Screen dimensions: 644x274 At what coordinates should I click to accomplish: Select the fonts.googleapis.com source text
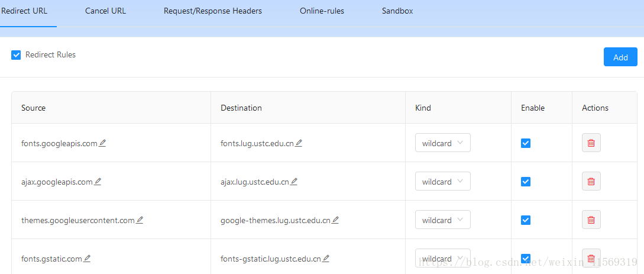pyautogui.click(x=59, y=143)
